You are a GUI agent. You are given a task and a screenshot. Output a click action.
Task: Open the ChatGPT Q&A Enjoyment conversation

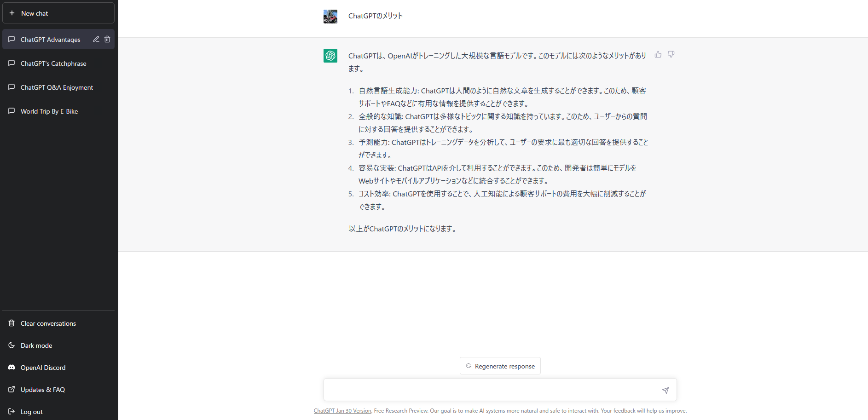click(57, 87)
